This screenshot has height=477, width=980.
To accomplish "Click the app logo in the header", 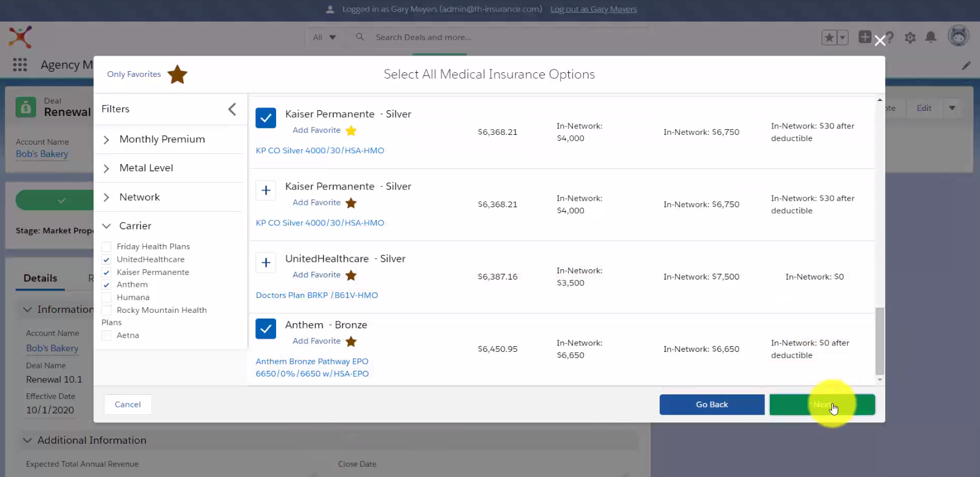I will (20, 37).
